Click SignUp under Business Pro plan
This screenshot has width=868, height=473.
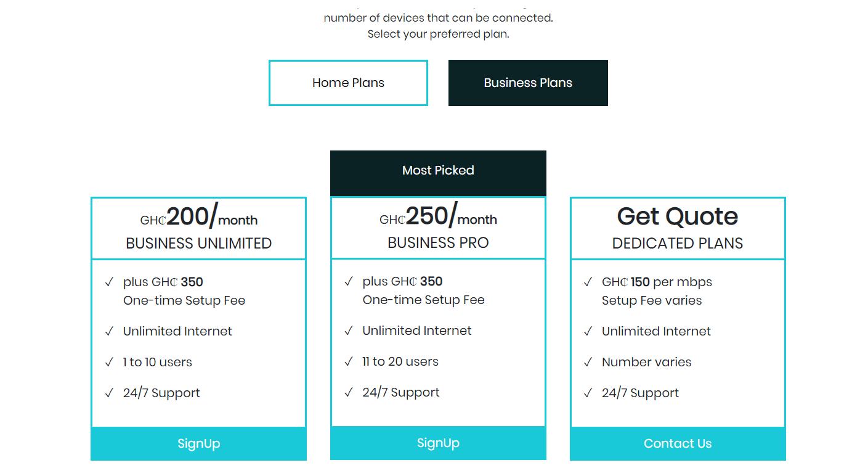[438, 443]
